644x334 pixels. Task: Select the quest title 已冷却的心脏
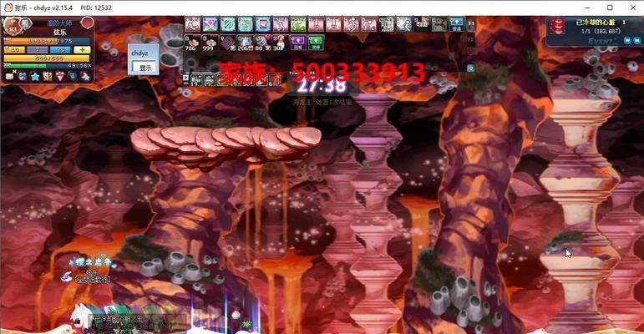(x=596, y=23)
